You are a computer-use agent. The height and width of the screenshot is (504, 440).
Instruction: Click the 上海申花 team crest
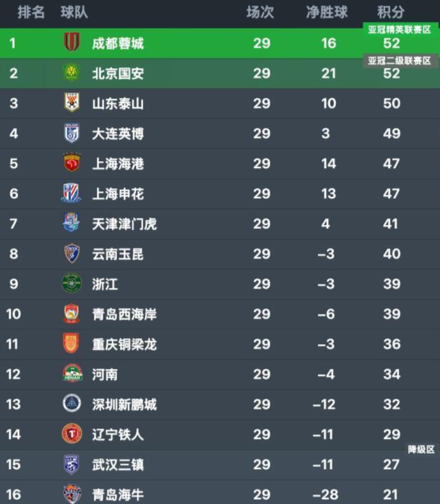click(x=71, y=193)
